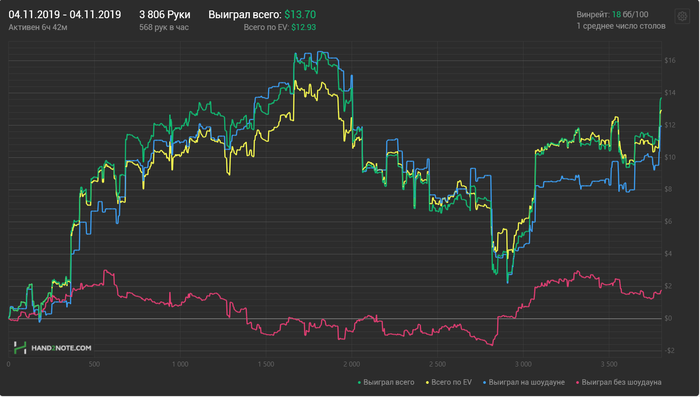The height and width of the screenshot is (397, 700).
Task: Click the 'Винрейт: 18 бб/100' stat
Action: click(612, 15)
